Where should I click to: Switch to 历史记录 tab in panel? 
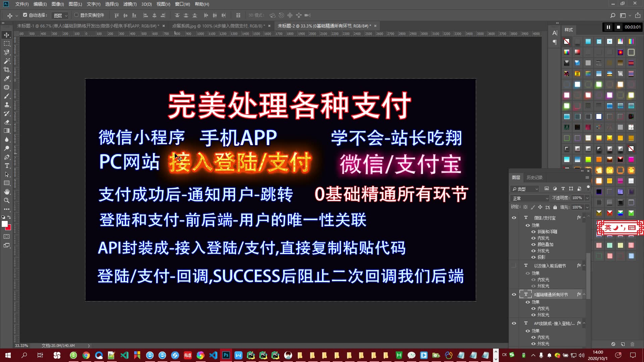pos(535,177)
